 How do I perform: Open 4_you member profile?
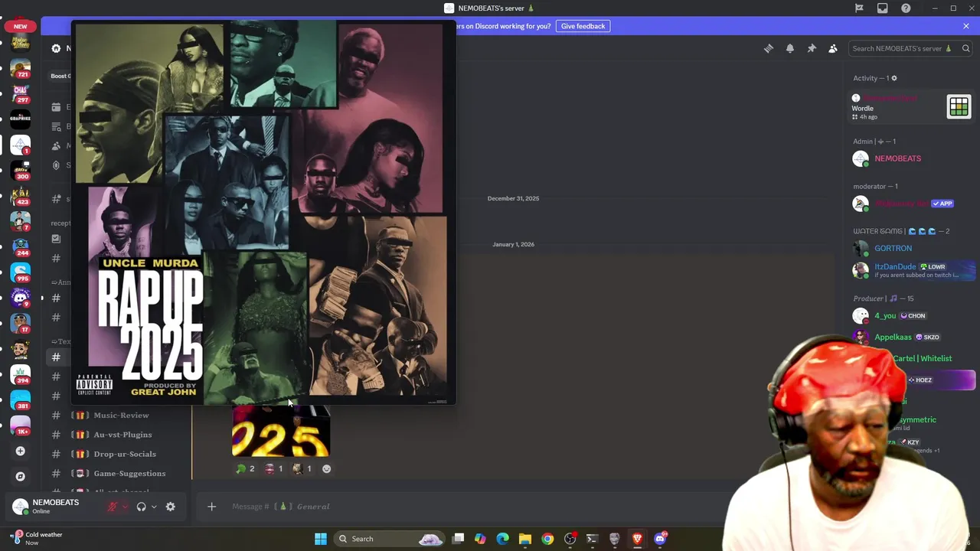tap(911, 315)
